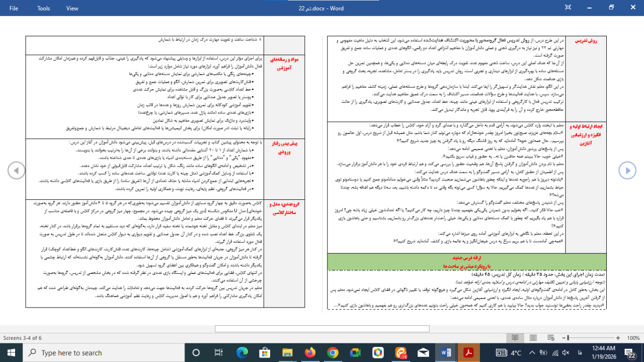This screenshot has height=362, width=644.
Task: Select the Read Mode view button
Action: (x=515, y=338)
